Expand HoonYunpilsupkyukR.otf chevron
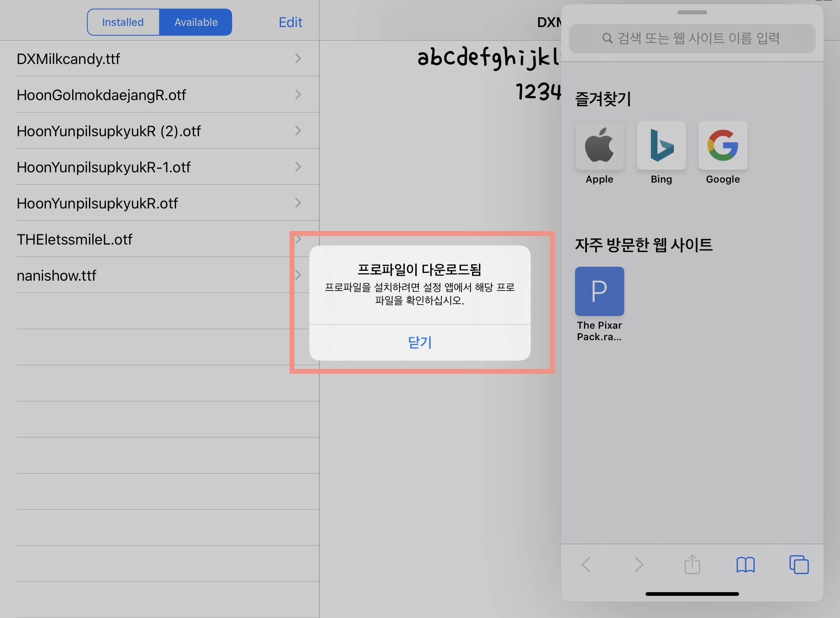The image size is (840, 618). [298, 203]
